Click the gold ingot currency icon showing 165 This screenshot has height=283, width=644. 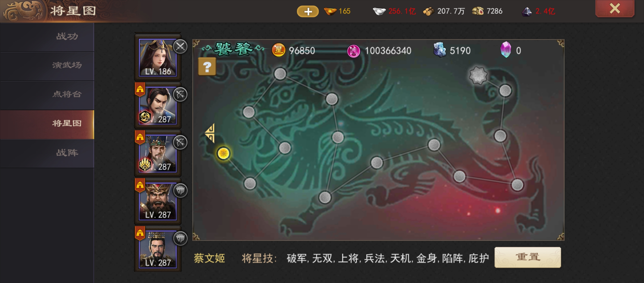330,11
